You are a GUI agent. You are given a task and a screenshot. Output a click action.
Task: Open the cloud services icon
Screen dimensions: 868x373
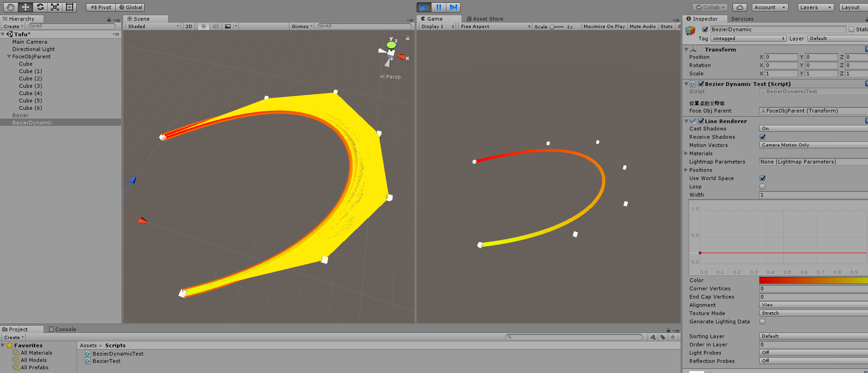click(739, 7)
